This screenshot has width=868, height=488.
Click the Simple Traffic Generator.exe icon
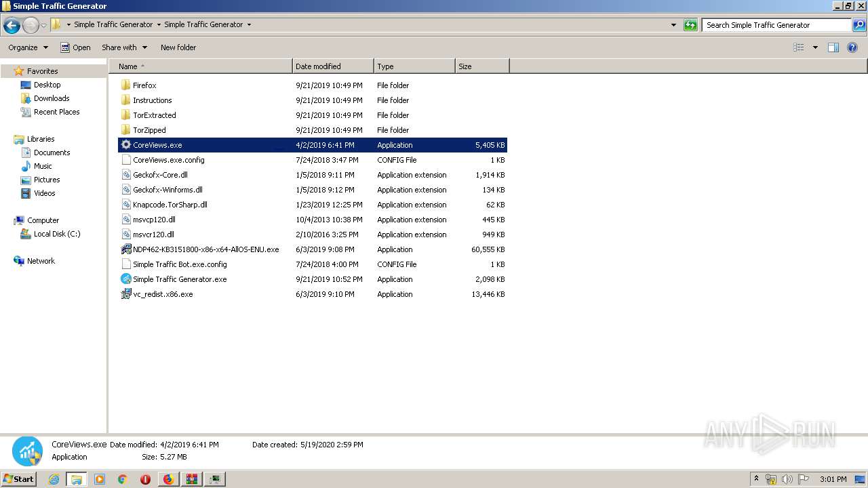[x=125, y=279]
